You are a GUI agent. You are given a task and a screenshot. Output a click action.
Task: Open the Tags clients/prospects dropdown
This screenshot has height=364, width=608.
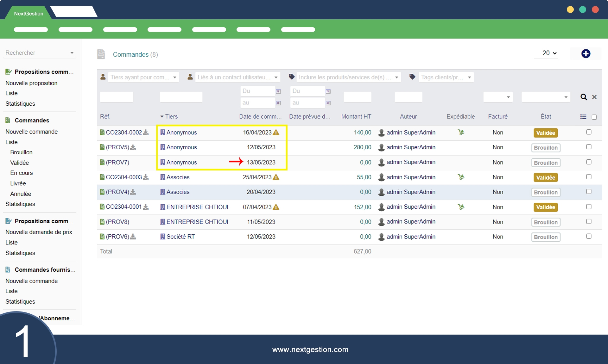[x=446, y=77]
